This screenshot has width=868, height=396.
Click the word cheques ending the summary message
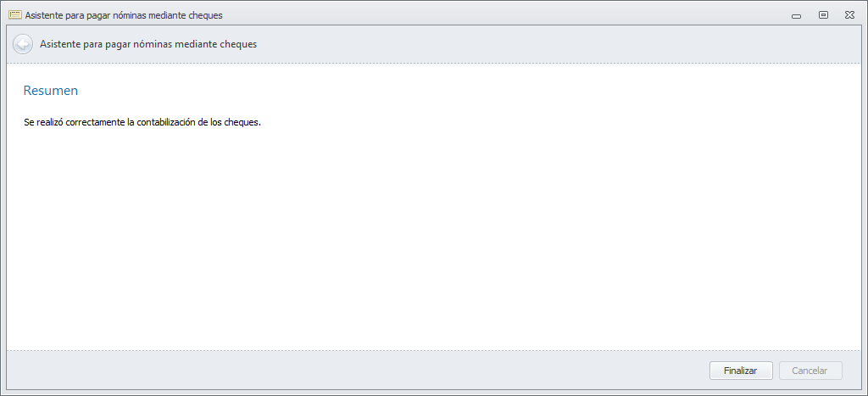(242, 122)
